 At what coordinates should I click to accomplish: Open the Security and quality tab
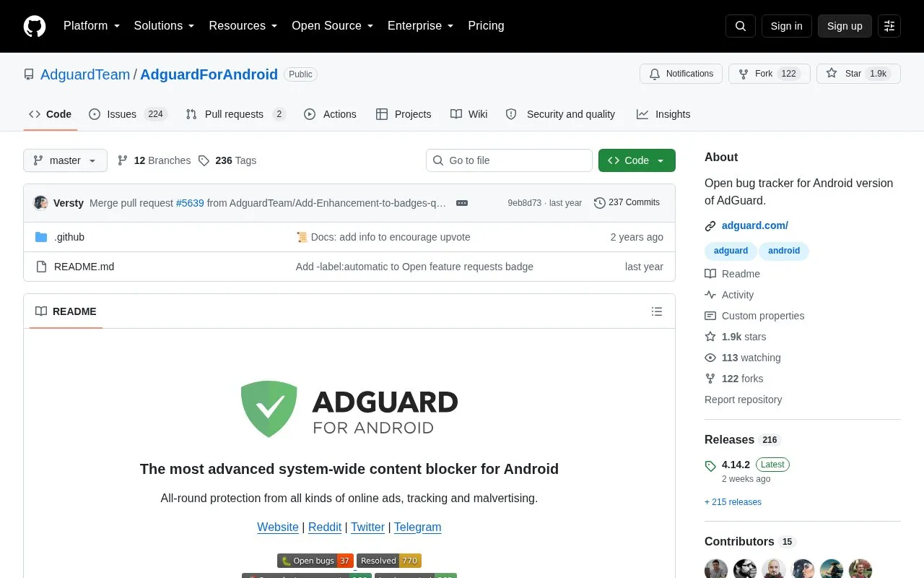click(x=561, y=114)
